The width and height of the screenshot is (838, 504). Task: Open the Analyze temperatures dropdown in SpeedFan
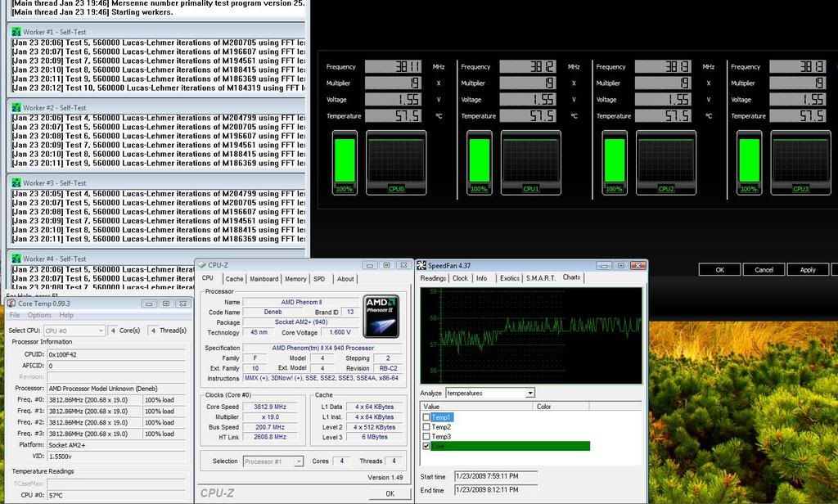(x=490, y=394)
